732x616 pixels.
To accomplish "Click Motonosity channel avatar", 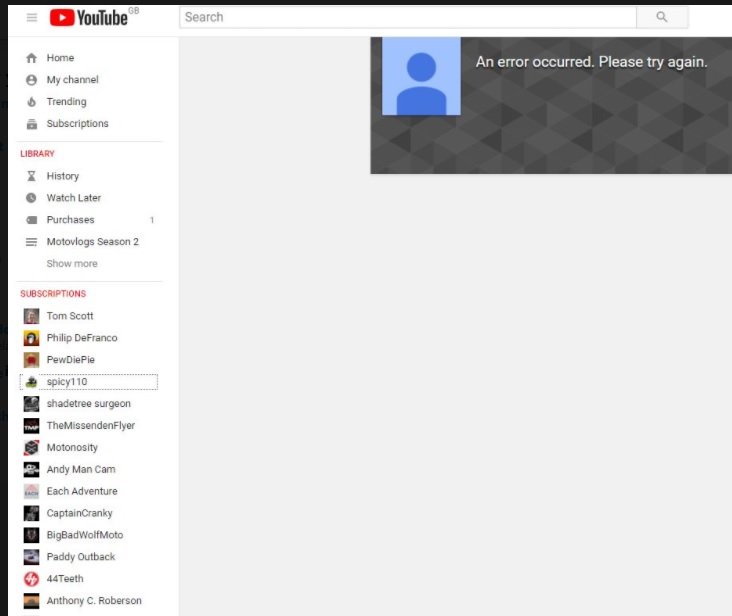I will click(31, 448).
